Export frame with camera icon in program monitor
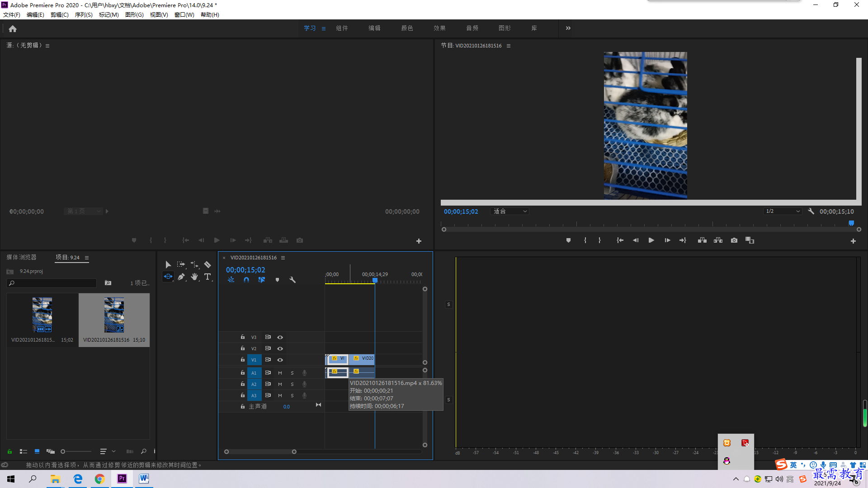Viewport: 868px width, 488px height. [734, 240]
